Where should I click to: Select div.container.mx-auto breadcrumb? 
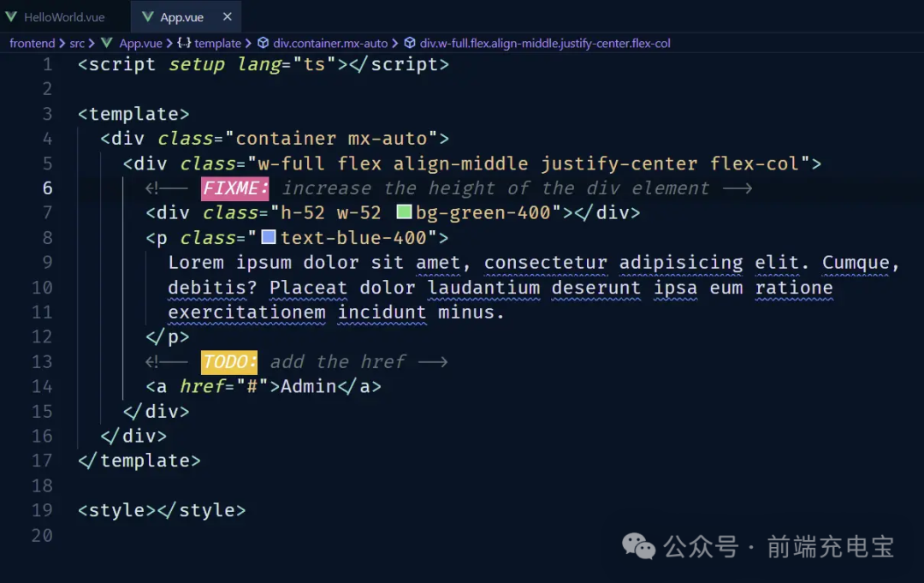click(330, 43)
